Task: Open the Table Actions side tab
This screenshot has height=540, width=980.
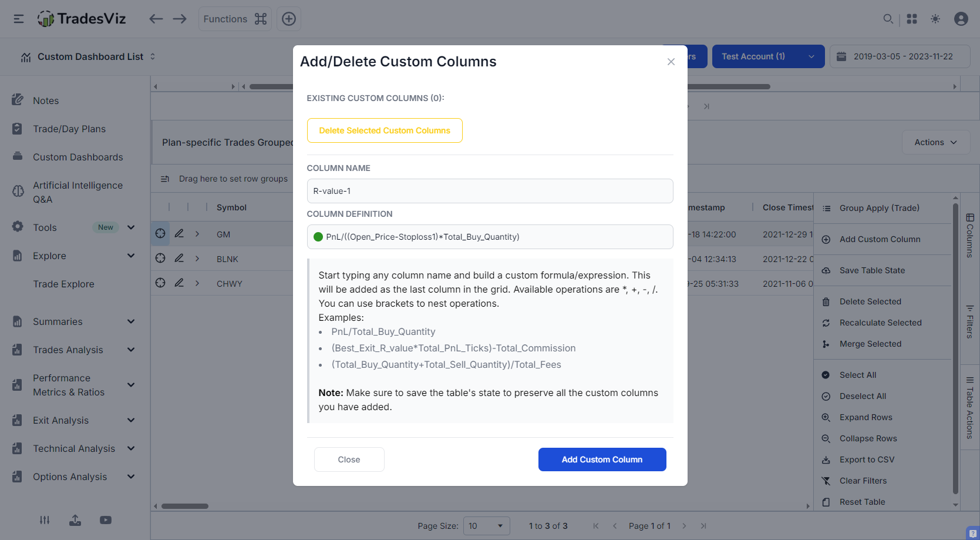Action: [x=970, y=407]
